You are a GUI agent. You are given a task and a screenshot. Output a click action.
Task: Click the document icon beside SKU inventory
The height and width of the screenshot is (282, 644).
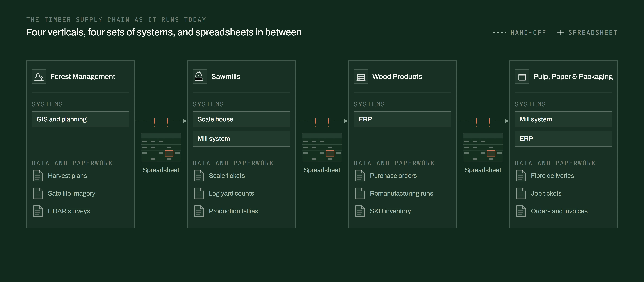[x=360, y=211]
